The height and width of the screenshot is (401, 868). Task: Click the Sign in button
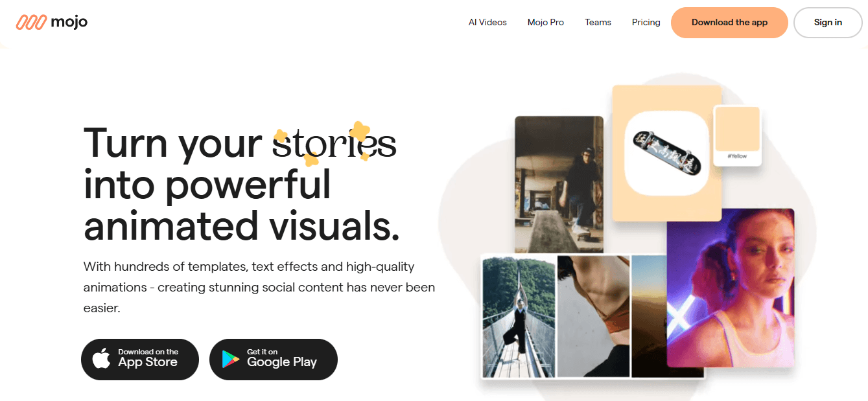coord(828,23)
